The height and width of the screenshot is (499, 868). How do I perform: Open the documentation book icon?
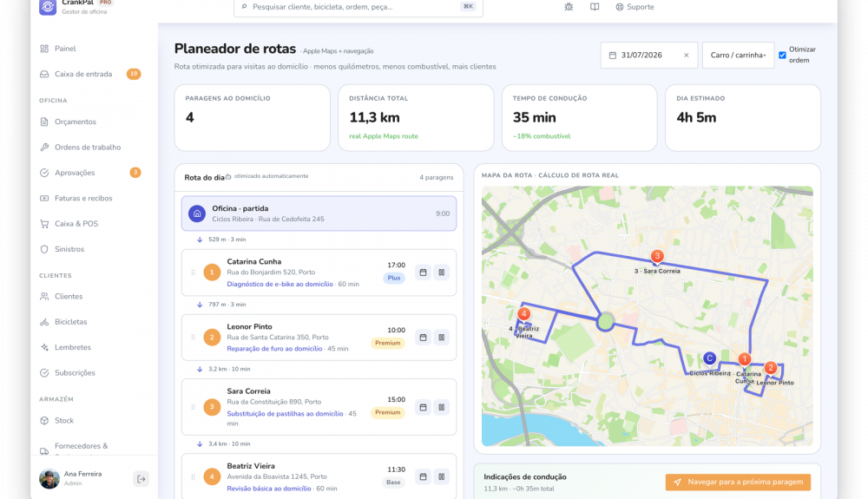pyautogui.click(x=594, y=7)
